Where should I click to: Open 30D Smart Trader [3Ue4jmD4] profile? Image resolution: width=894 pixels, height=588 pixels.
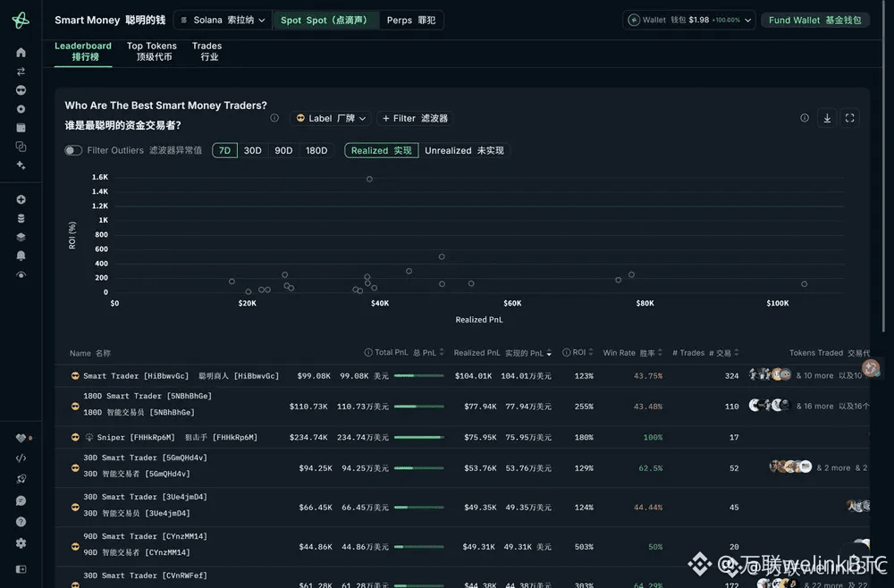146,505
